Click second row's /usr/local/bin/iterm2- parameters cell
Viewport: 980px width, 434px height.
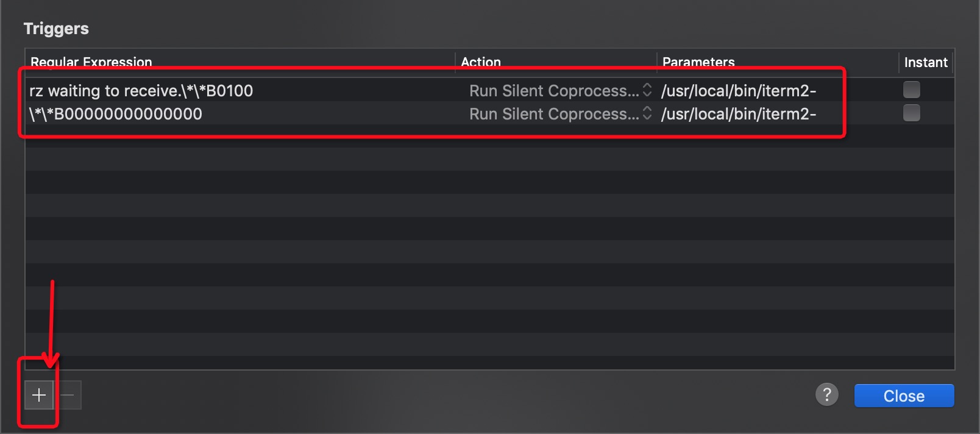738,114
